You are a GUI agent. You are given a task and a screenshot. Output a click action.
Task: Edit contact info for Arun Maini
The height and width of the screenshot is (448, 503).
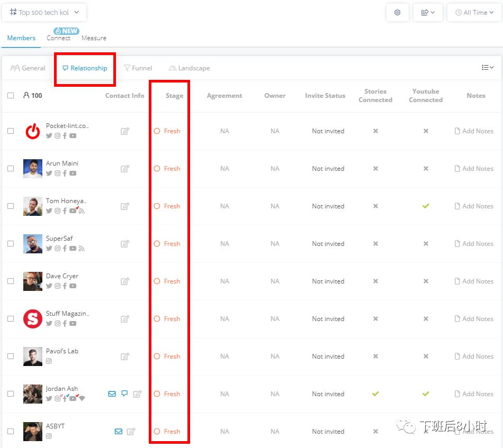pyautogui.click(x=125, y=169)
